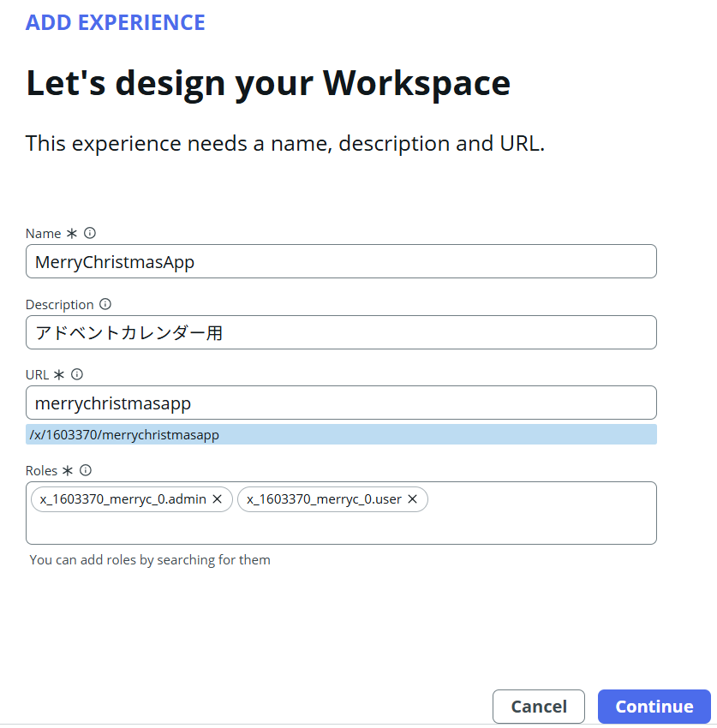717x728 pixels.
Task: Select the admin role chip label
Action: click(123, 499)
